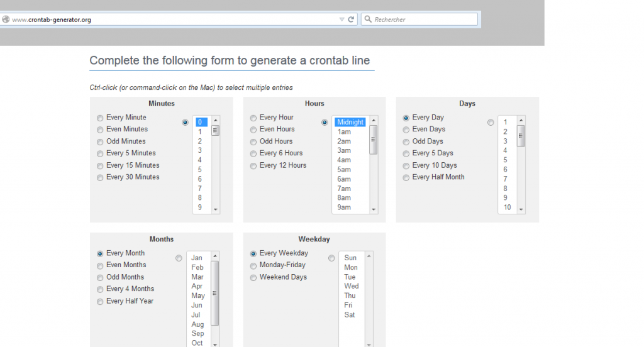This screenshot has height=347, width=644.
Task: Click the globe site identity icon
Action: 6,19
